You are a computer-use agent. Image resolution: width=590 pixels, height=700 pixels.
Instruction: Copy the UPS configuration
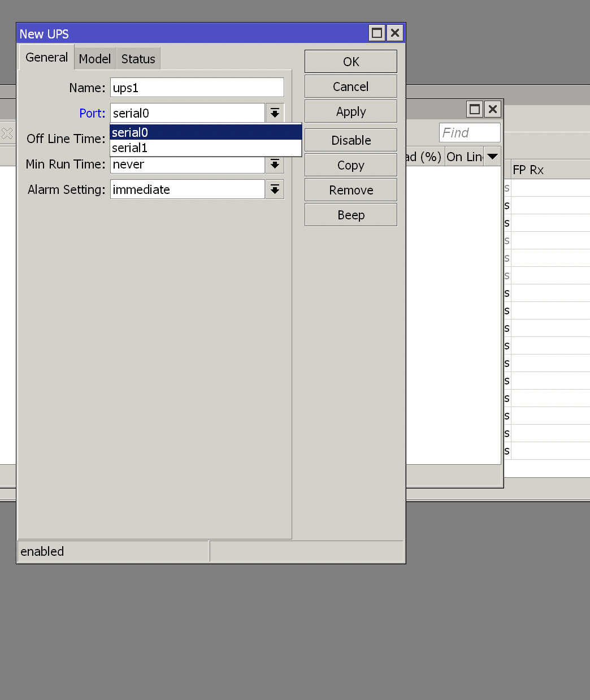350,165
